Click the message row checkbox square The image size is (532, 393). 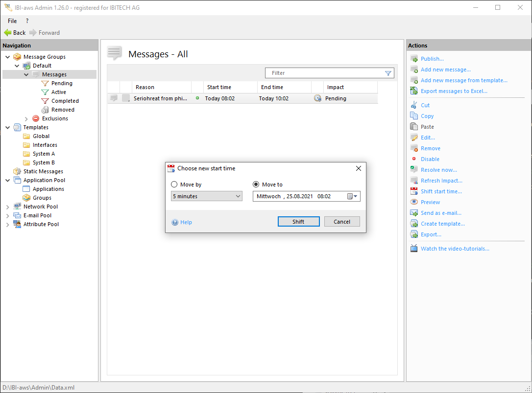tap(126, 98)
